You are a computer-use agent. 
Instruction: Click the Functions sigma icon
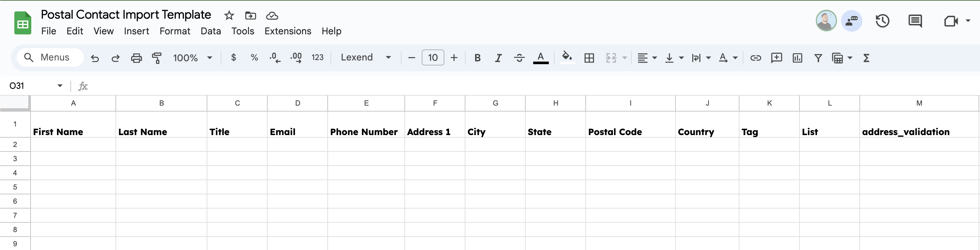click(x=866, y=58)
